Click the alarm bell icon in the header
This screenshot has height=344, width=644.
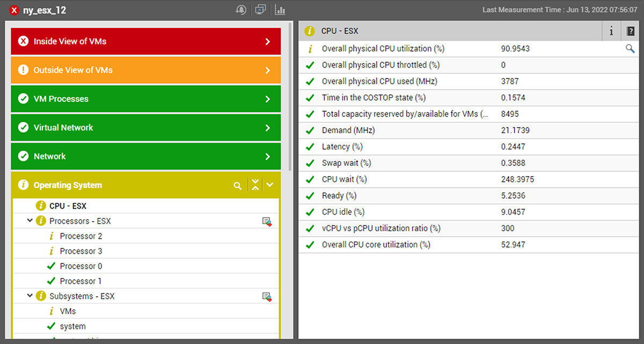click(x=241, y=10)
